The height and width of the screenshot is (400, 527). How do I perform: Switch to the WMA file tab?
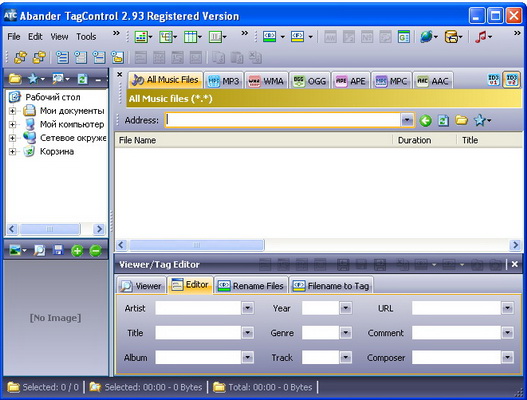point(266,81)
